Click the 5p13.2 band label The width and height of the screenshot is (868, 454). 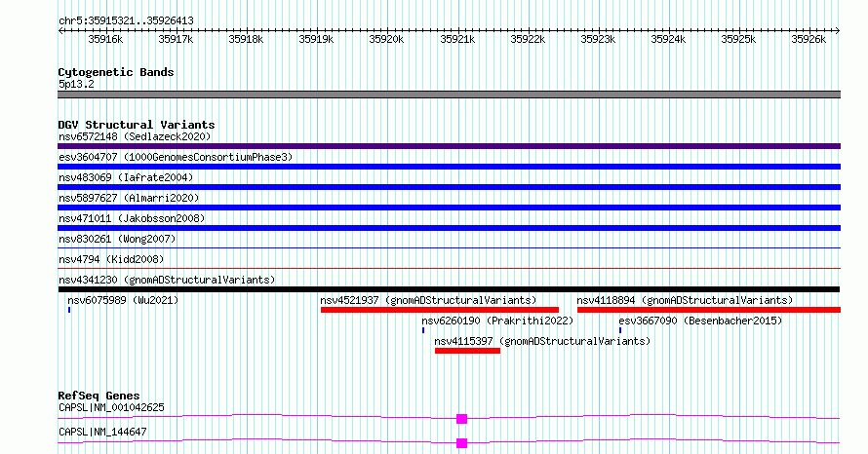point(76,84)
